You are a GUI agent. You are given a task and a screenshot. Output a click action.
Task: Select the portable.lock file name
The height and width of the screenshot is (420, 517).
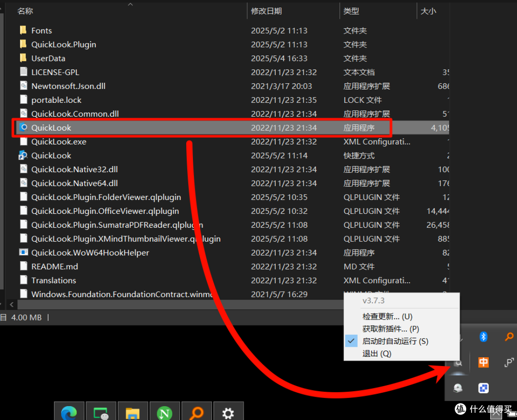pos(56,100)
